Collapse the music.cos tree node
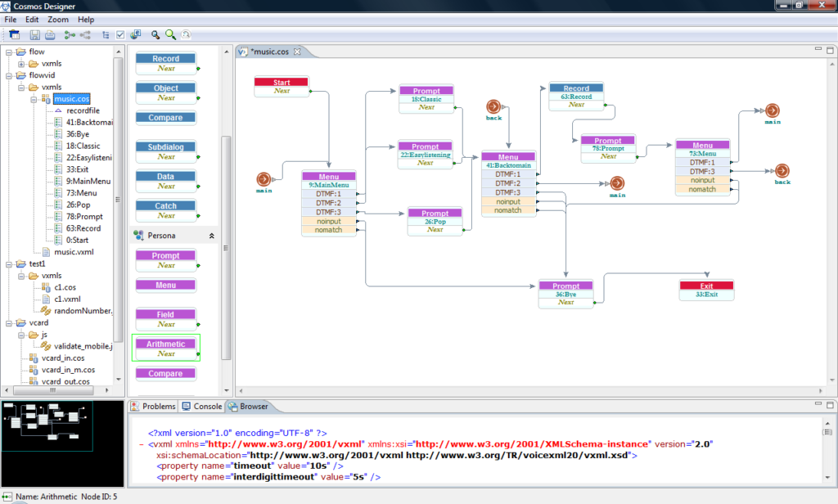Image resolution: width=838 pixels, height=504 pixels. pos(34,100)
